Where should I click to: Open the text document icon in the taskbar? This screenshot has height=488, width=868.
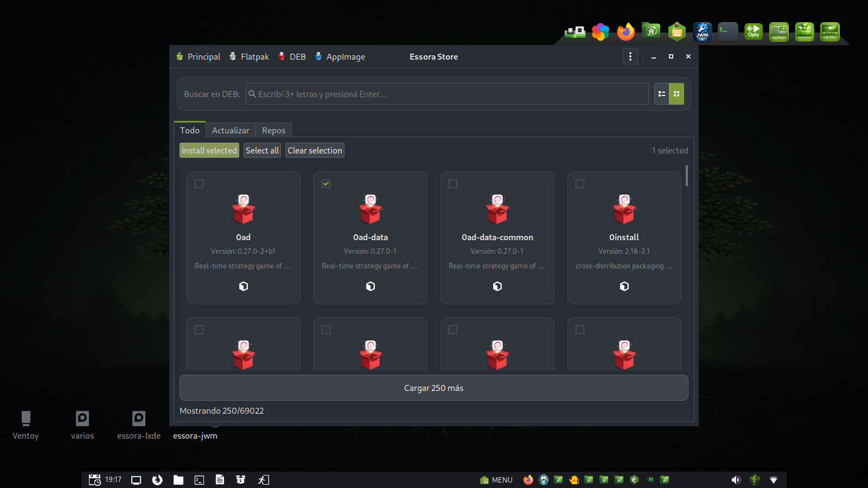click(220, 480)
